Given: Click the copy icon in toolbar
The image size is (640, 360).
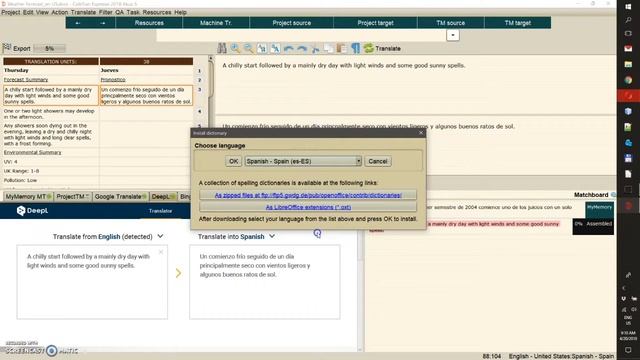Looking at the screenshot, I should point(328,49).
